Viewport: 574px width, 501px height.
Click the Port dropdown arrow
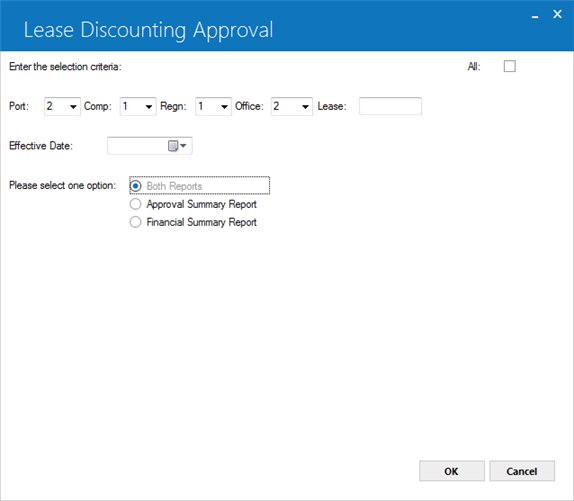[x=73, y=107]
